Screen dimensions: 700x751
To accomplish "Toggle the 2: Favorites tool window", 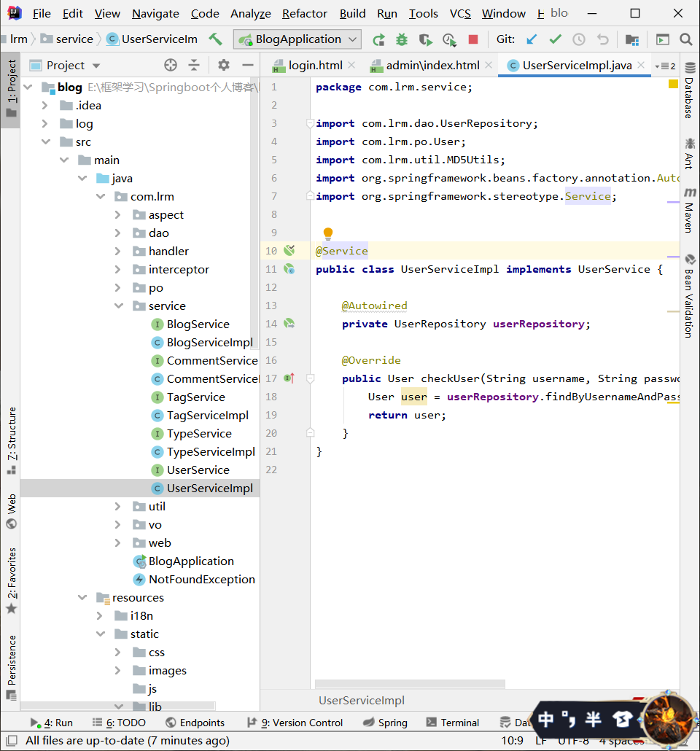I will (12, 580).
